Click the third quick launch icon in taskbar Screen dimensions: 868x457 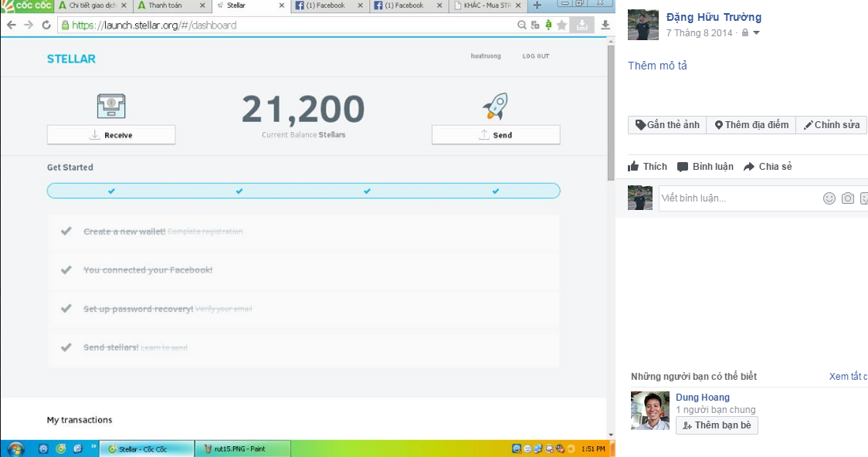click(78, 449)
